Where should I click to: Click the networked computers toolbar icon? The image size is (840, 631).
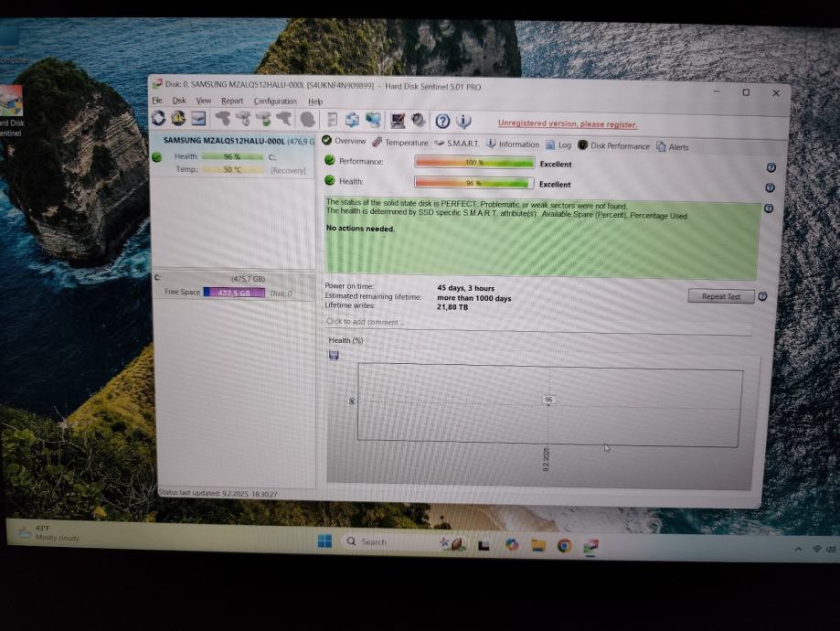374,120
